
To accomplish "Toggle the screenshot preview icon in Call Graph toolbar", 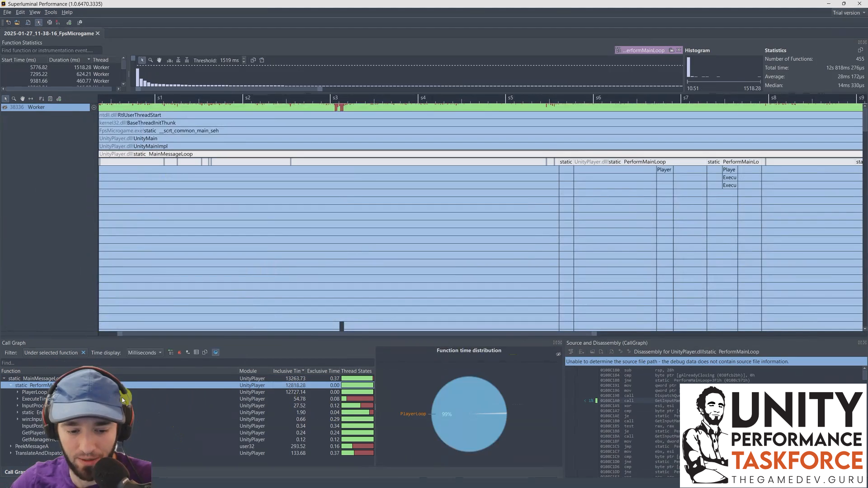I will tap(216, 352).
